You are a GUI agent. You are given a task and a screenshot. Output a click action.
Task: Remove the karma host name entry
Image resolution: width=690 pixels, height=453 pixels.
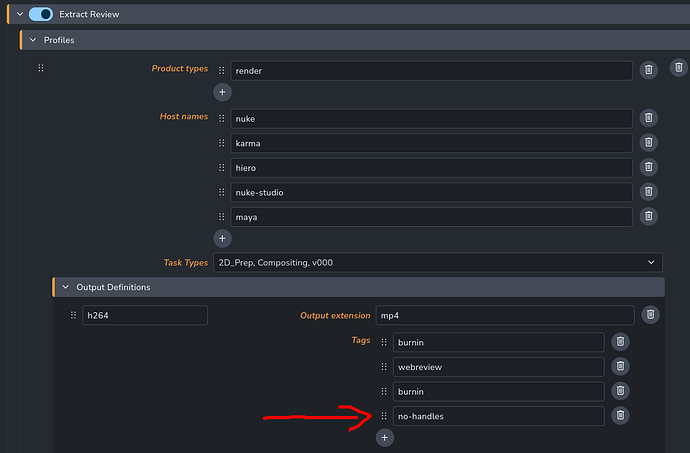[648, 142]
